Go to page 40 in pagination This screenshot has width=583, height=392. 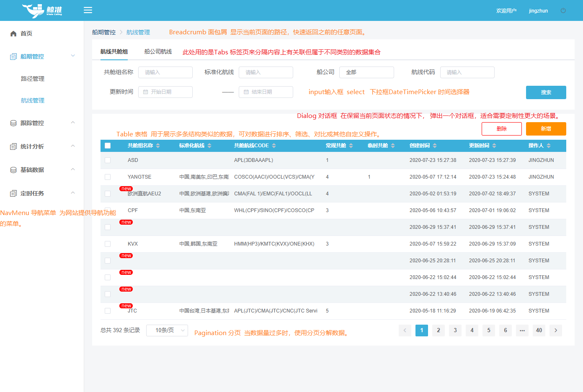click(x=539, y=331)
